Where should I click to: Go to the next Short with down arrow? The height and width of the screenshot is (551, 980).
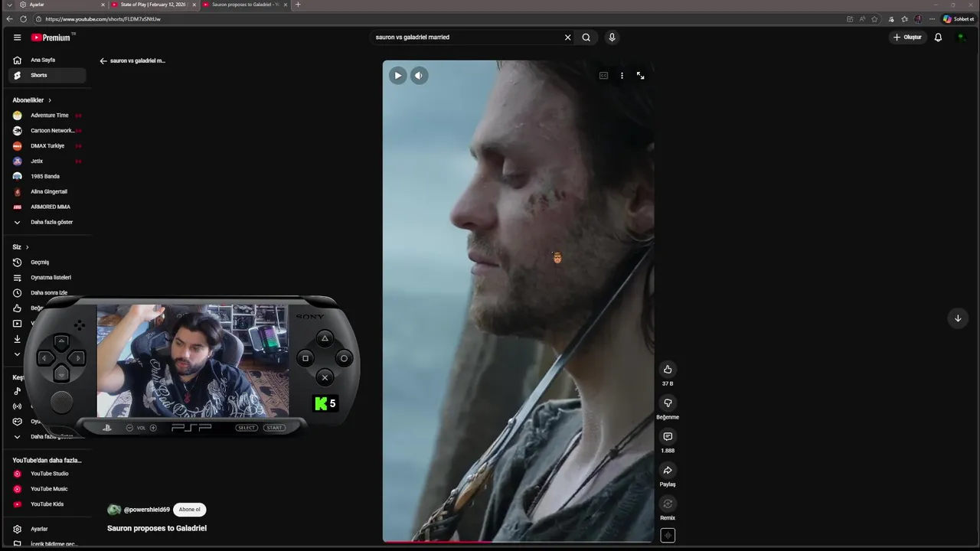pos(957,318)
